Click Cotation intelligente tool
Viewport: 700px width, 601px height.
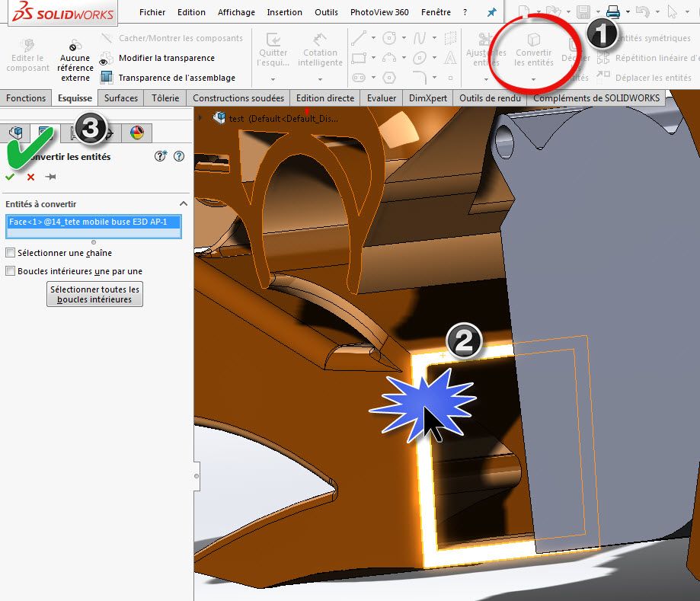(320, 50)
